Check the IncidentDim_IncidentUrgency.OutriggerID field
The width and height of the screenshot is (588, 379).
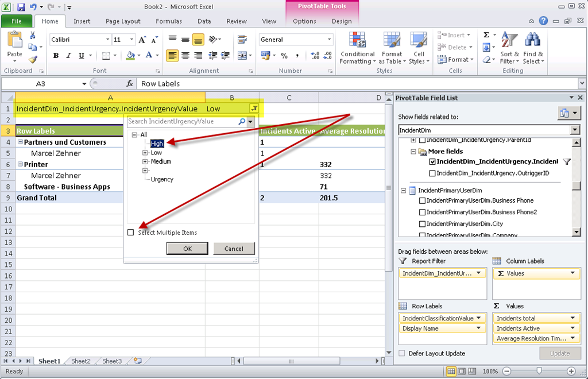[x=431, y=173]
